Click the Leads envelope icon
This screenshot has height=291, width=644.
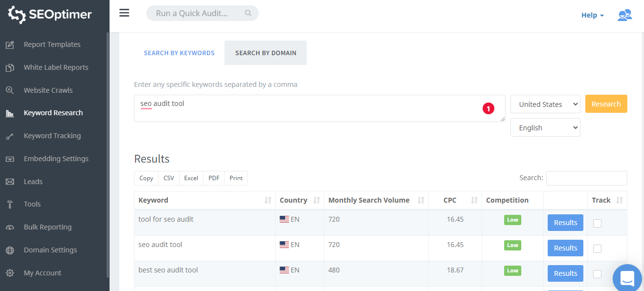(x=10, y=182)
